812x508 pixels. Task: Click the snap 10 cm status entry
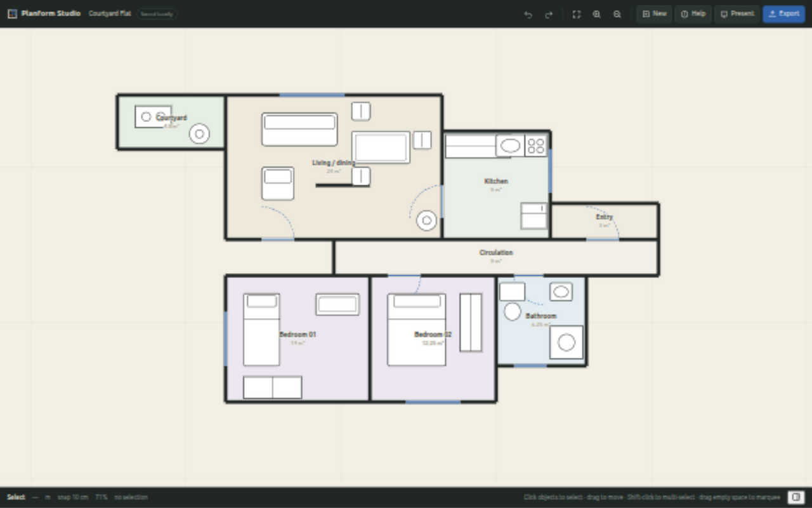click(x=73, y=497)
